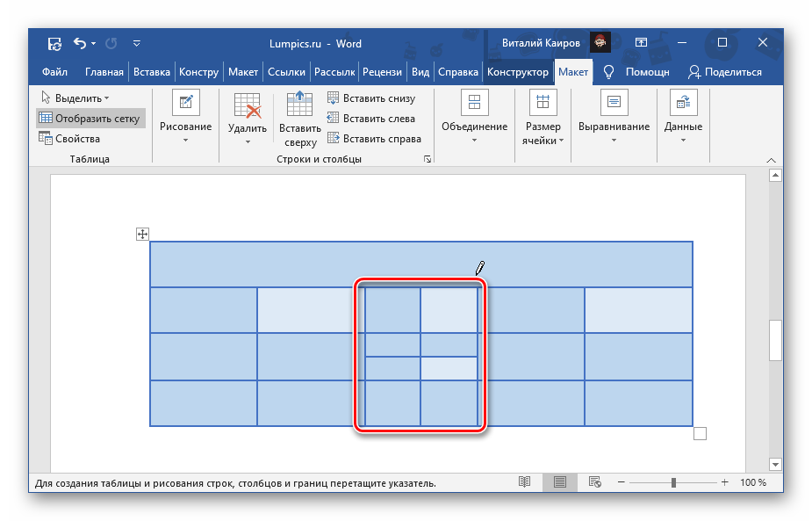
Task: Switch to the Вид tab
Action: [420, 72]
